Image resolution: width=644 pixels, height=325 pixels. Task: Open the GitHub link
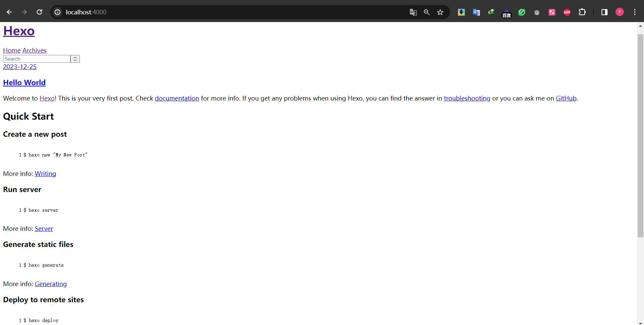[x=566, y=98]
